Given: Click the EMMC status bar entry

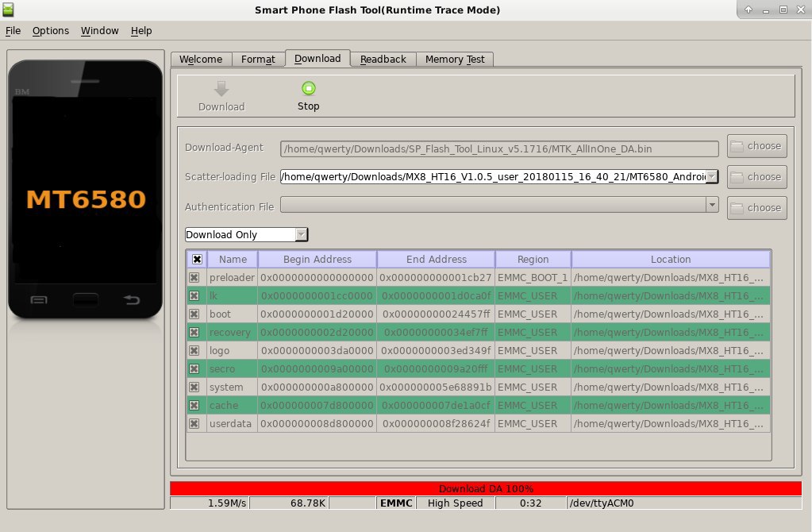Looking at the screenshot, I should click(396, 503).
